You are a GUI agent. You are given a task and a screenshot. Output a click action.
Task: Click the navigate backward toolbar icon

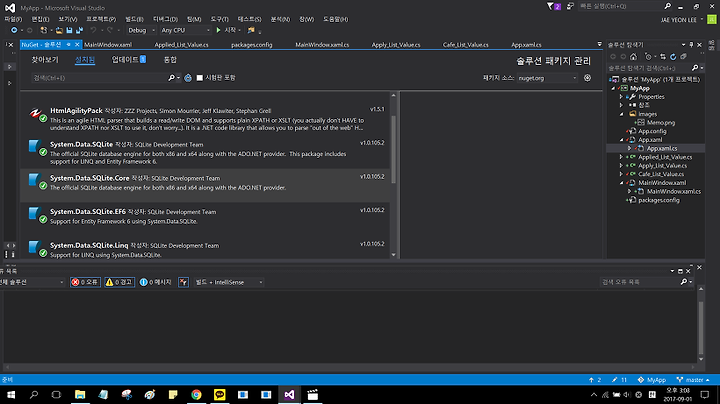(x=14, y=30)
